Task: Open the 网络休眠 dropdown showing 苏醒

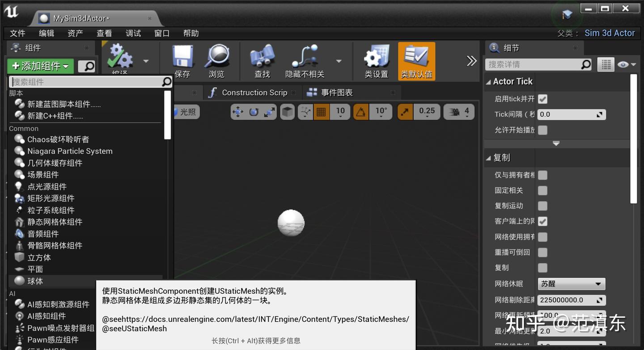Action: (x=571, y=284)
